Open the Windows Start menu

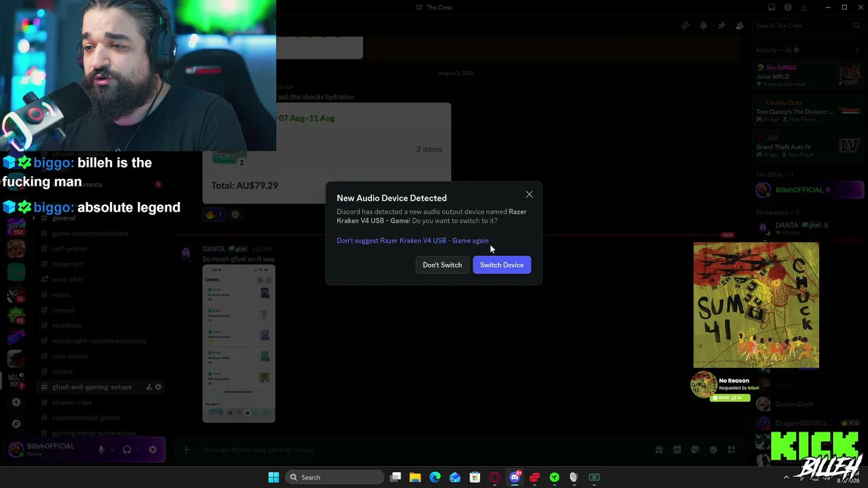(273, 477)
